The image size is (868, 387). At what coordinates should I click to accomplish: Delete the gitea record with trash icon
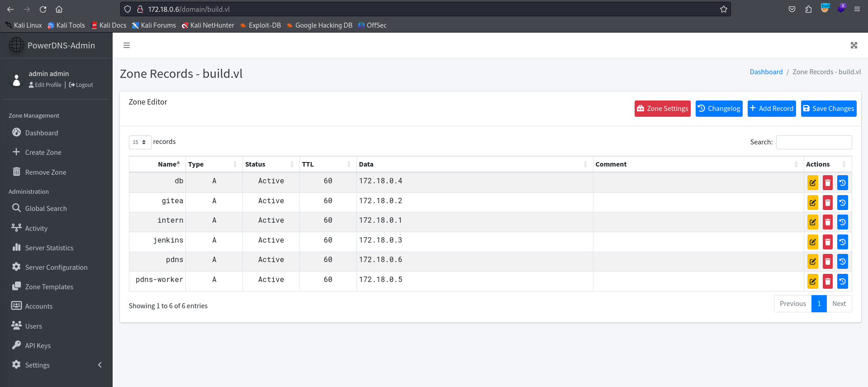(827, 203)
